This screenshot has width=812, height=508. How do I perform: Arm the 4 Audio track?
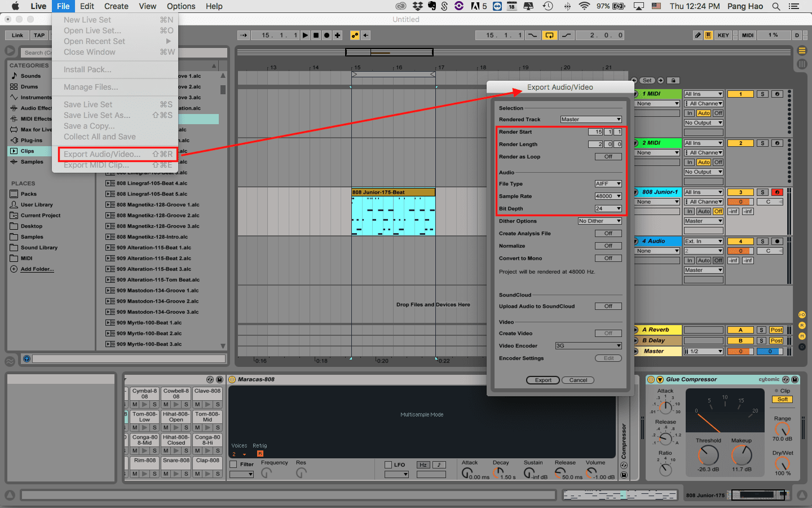point(777,241)
